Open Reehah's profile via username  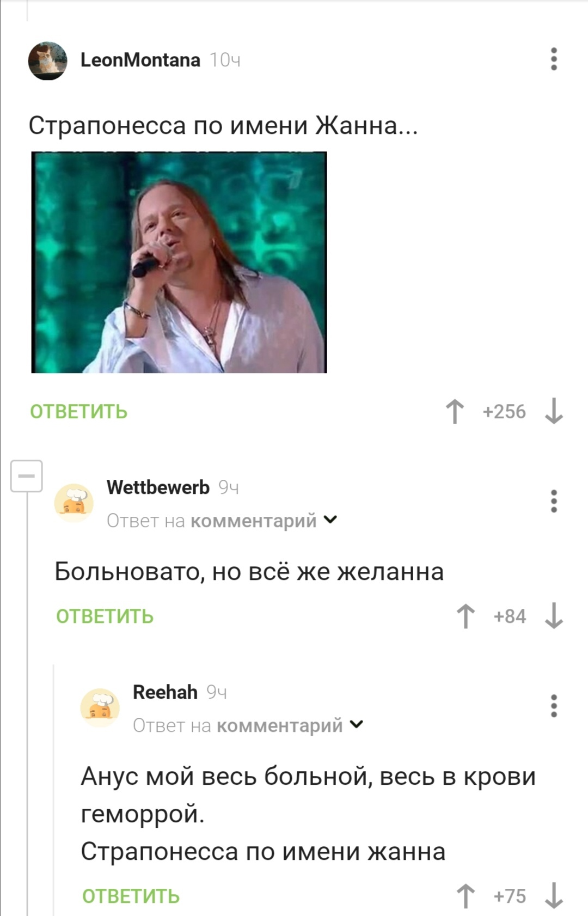[165, 692]
